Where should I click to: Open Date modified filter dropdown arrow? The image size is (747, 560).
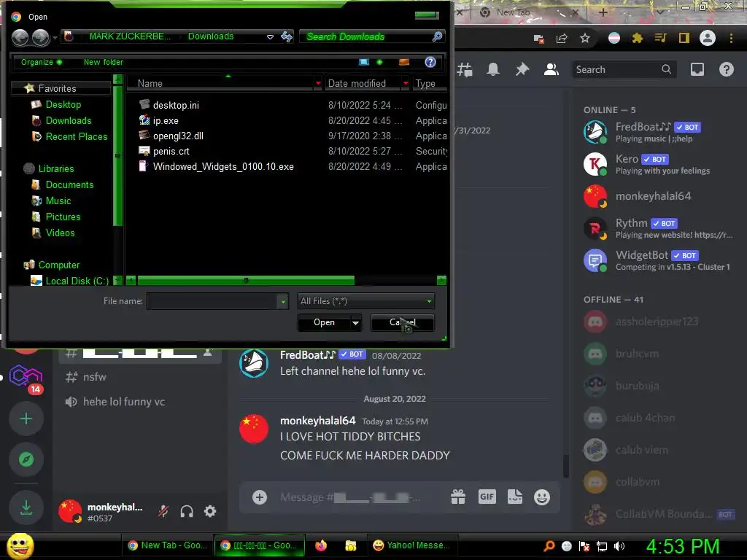[406, 83]
